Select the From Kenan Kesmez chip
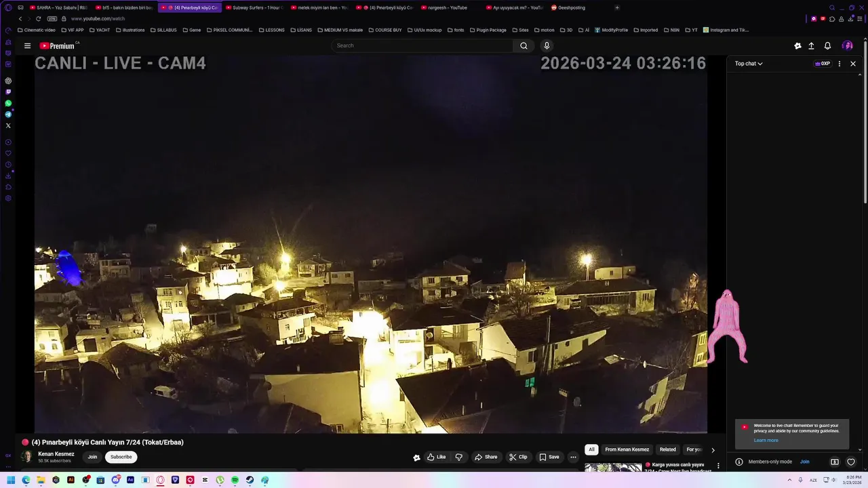 click(627, 449)
